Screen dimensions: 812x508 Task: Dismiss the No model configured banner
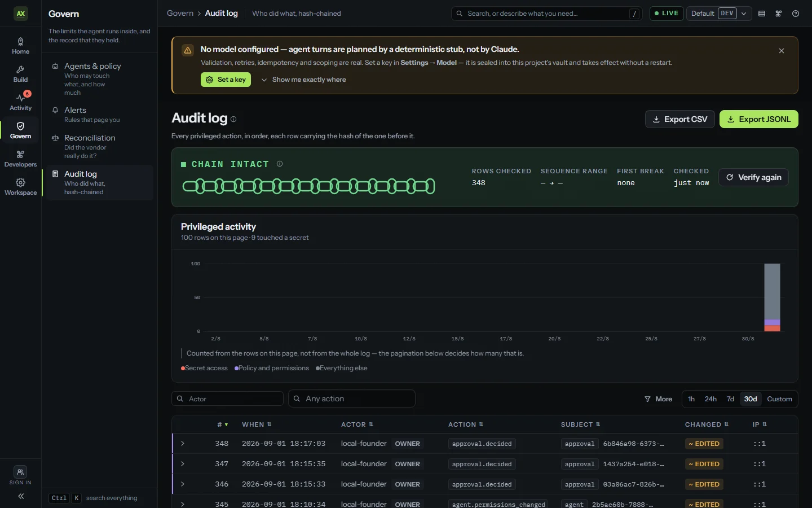tap(782, 51)
